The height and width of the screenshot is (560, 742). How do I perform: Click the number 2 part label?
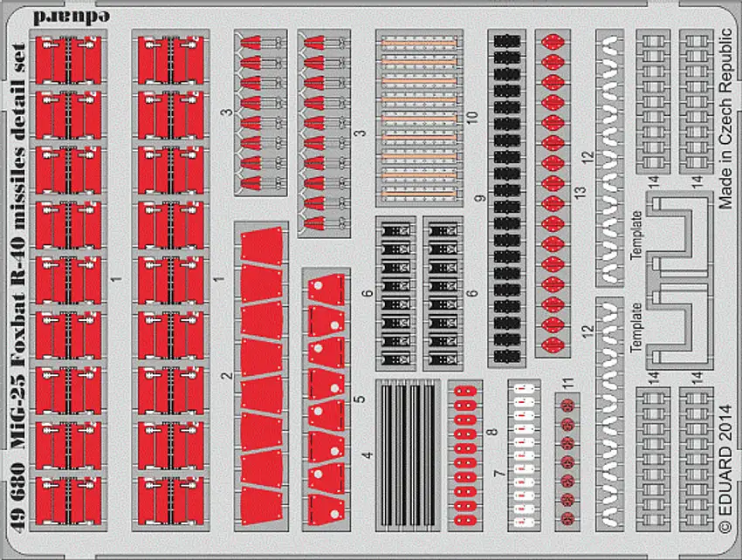tap(226, 376)
